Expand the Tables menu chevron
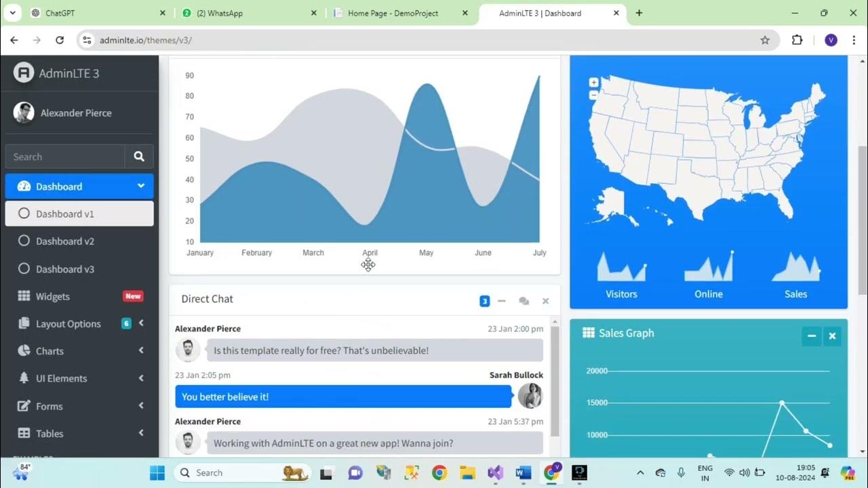Screen dimensions: 868x488 pos(141,432)
